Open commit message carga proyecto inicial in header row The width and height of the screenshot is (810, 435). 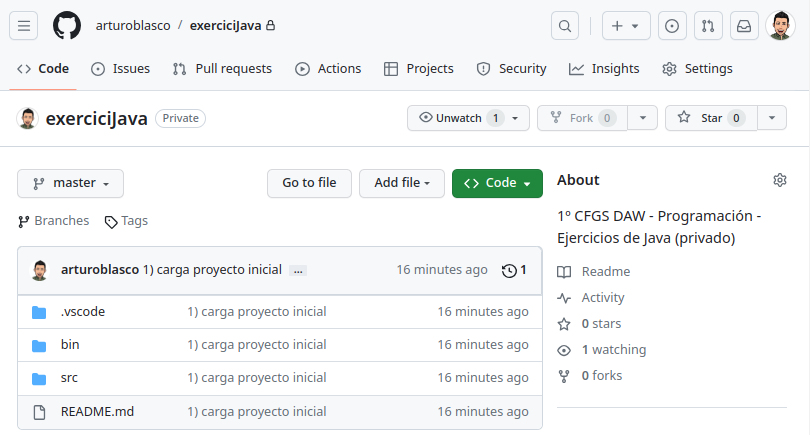coord(212,270)
